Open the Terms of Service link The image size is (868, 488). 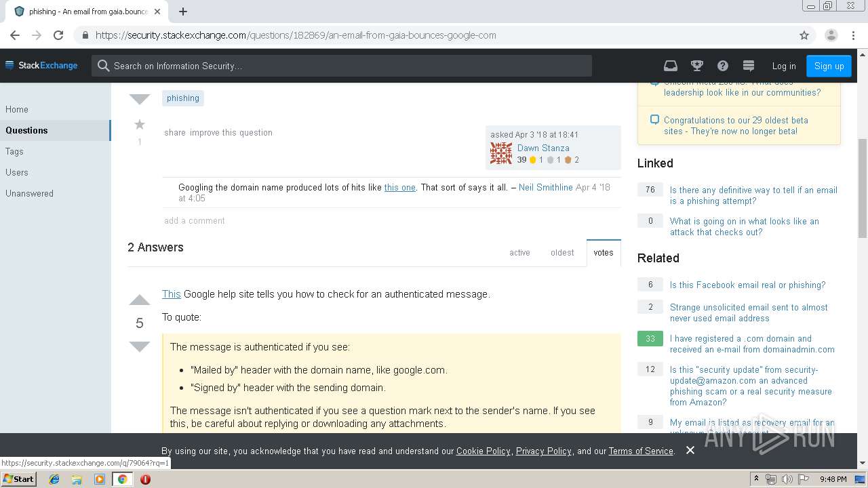[x=641, y=451]
